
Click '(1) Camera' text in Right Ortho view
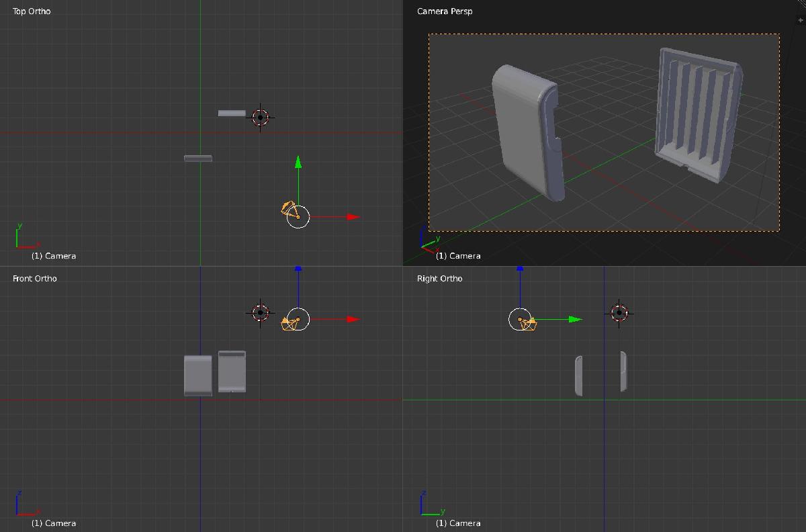point(458,523)
